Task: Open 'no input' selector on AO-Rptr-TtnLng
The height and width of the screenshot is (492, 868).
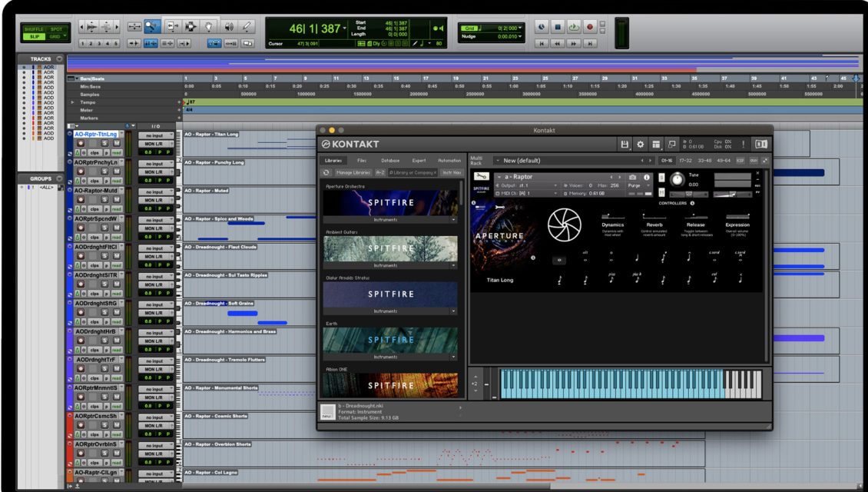Action: tap(156, 136)
